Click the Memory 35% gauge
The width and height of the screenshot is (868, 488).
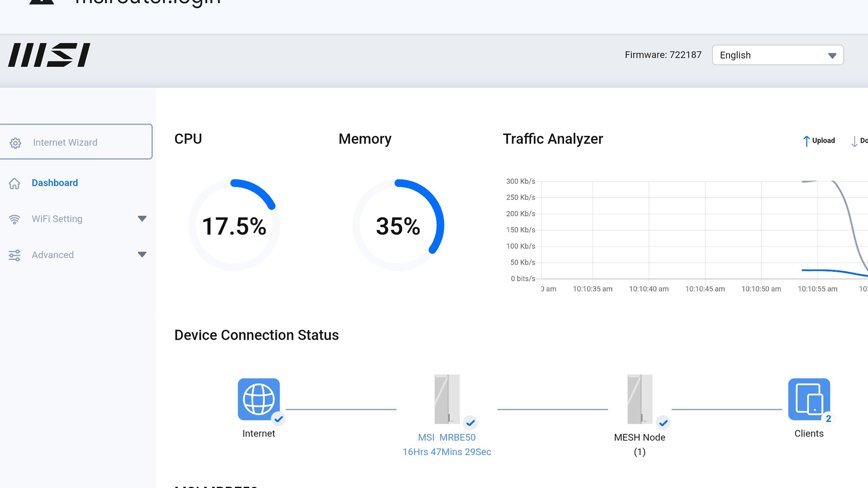tap(398, 225)
